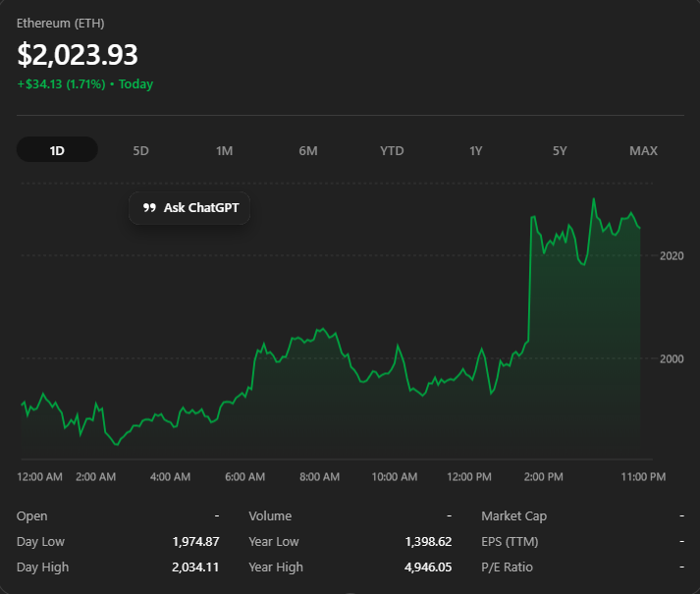Switch to the 6M time range
This screenshot has width=700, height=594.
coord(308,151)
